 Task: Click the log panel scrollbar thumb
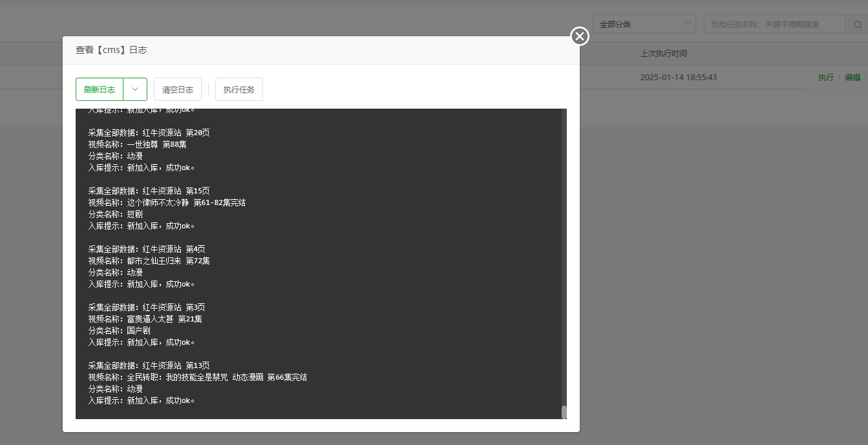pyautogui.click(x=564, y=412)
